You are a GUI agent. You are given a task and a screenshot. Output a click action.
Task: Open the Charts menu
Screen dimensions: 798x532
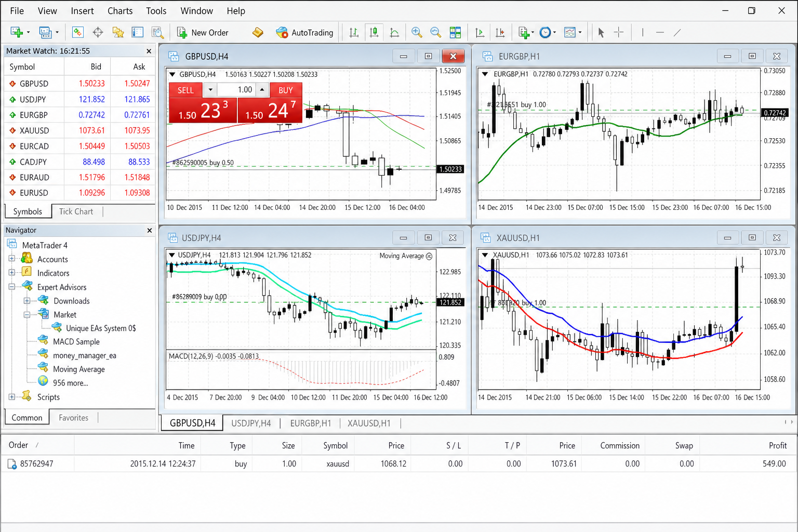120,11
